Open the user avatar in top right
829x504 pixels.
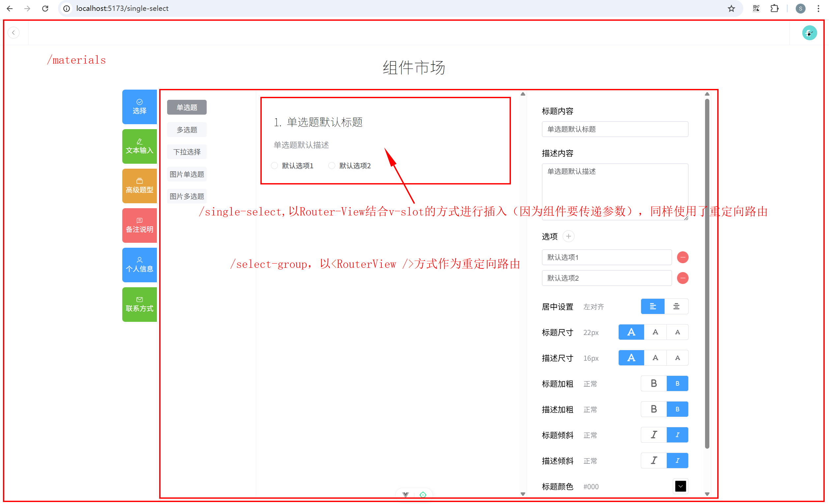[809, 33]
